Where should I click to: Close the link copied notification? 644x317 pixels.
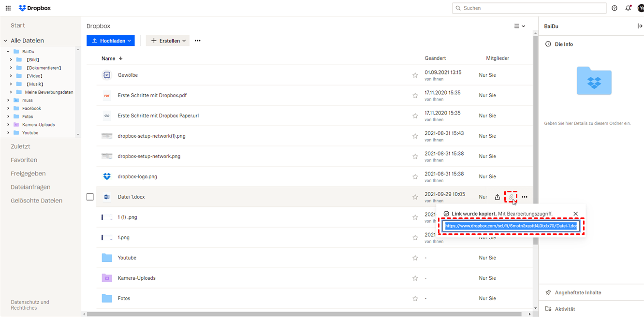pyautogui.click(x=575, y=214)
